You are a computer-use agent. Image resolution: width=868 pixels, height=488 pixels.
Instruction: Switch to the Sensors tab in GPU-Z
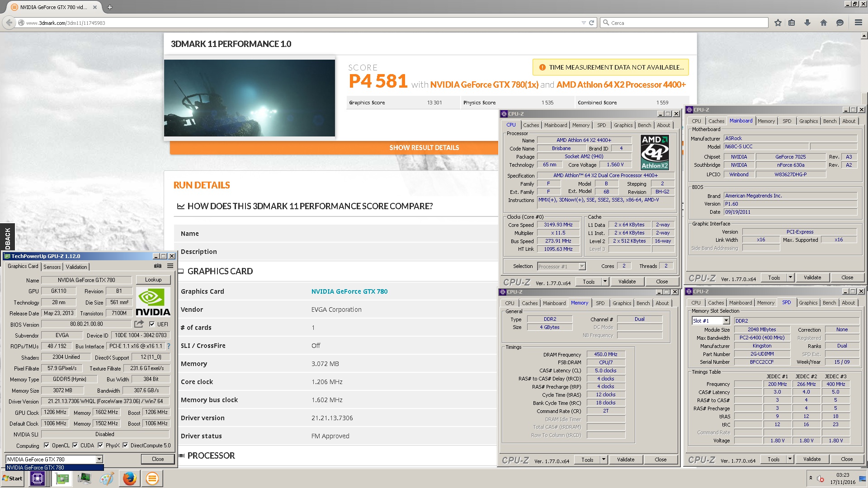[52, 267]
